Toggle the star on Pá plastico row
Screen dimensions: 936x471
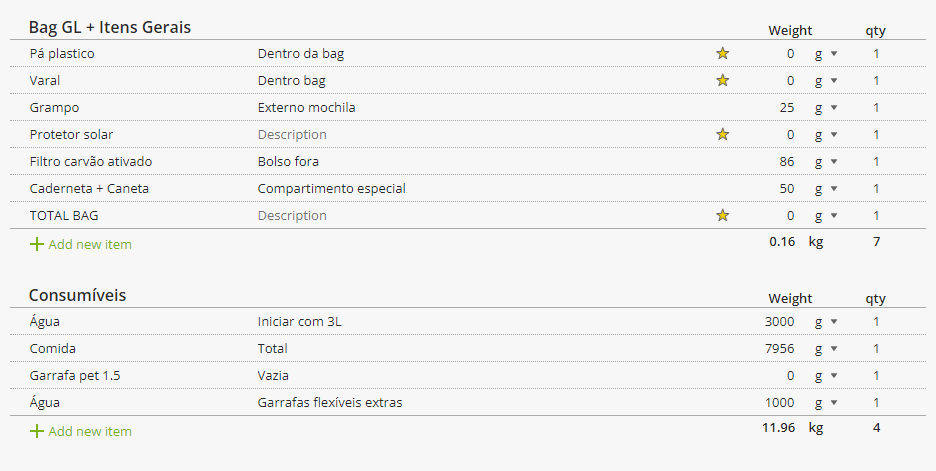(722, 53)
